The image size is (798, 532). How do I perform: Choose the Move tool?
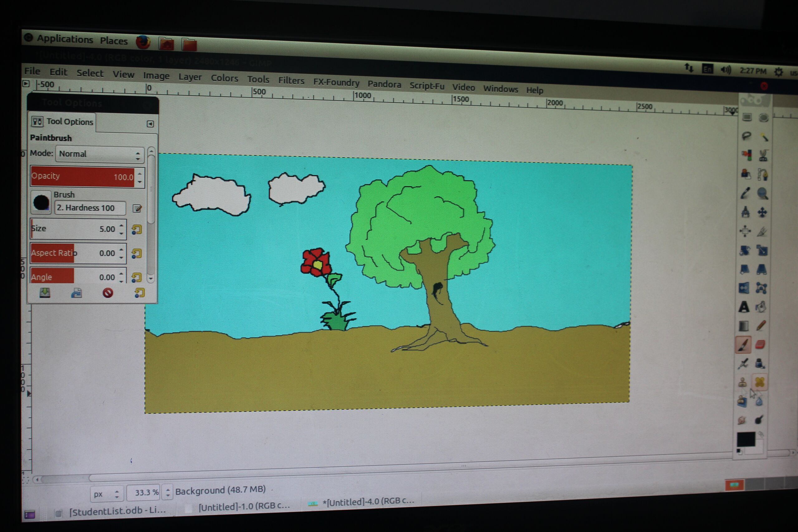(762, 213)
